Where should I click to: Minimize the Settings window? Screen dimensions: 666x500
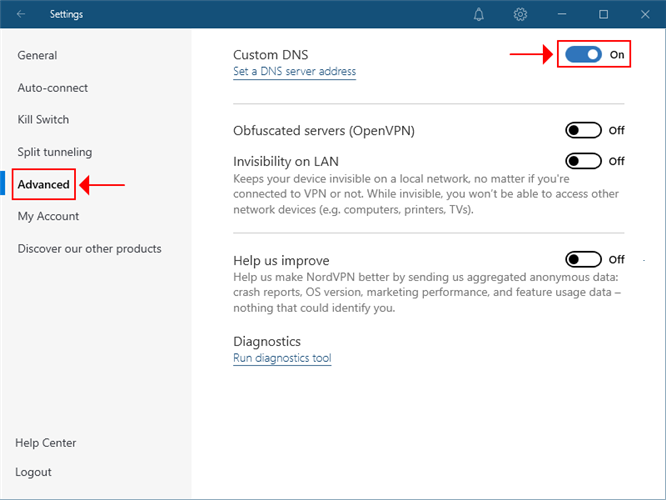pyautogui.click(x=562, y=15)
